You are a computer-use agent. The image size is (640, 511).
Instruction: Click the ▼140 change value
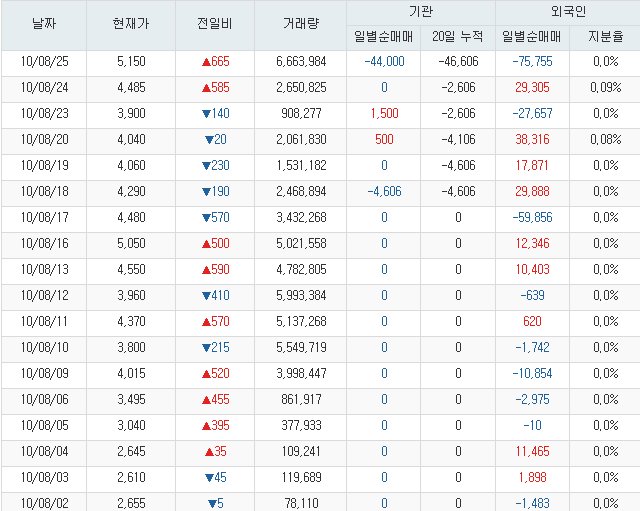click(x=216, y=113)
